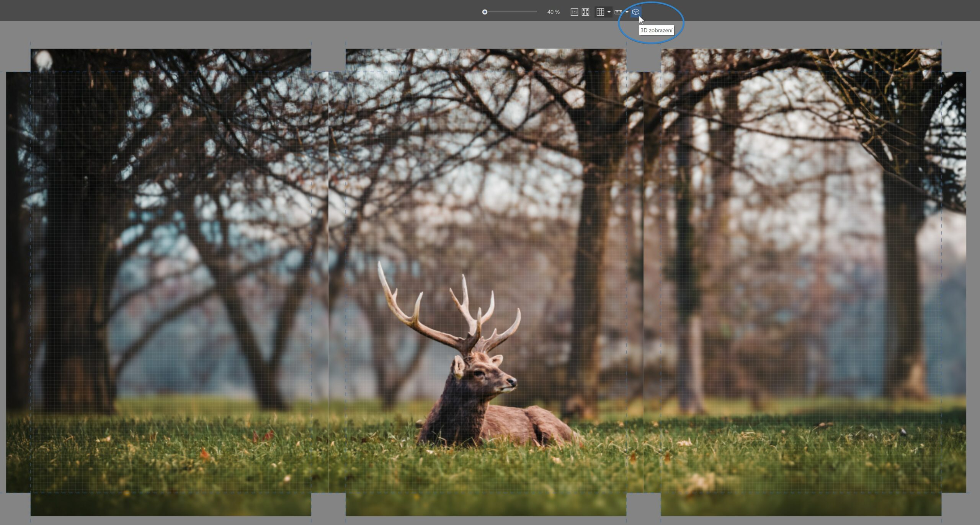Click the 3D zobrazení tooltip label
980x525 pixels.
pos(656,30)
